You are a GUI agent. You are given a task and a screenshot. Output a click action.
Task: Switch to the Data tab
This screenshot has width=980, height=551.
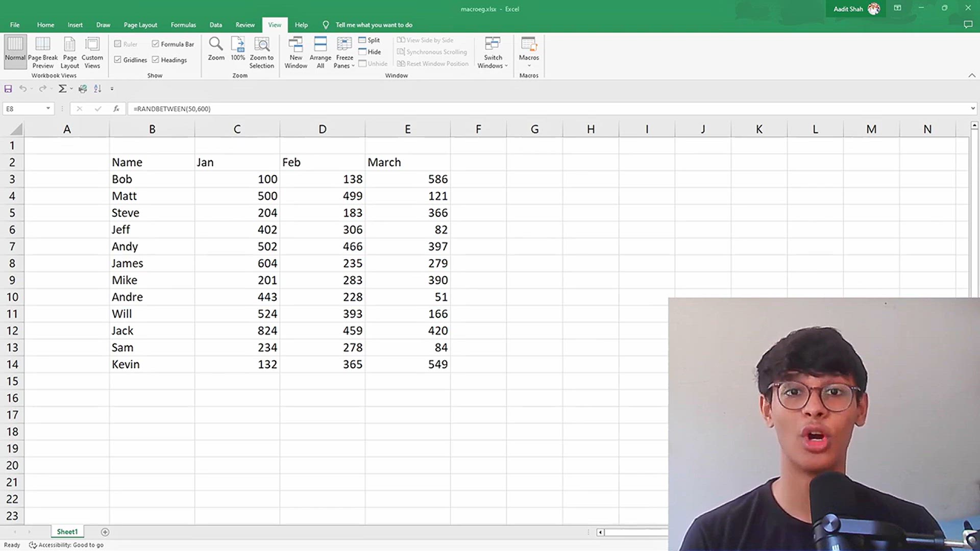(x=215, y=24)
